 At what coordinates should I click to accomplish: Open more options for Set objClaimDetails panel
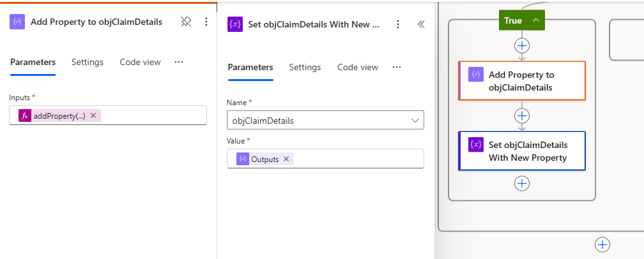pos(398,24)
